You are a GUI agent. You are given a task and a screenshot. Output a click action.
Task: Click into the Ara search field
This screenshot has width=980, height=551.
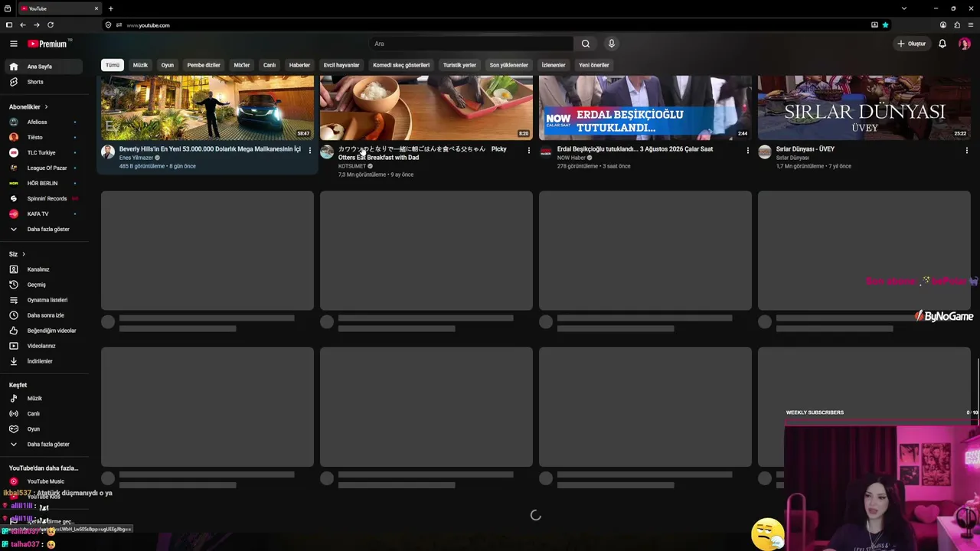pyautogui.click(x=471, y=44)
